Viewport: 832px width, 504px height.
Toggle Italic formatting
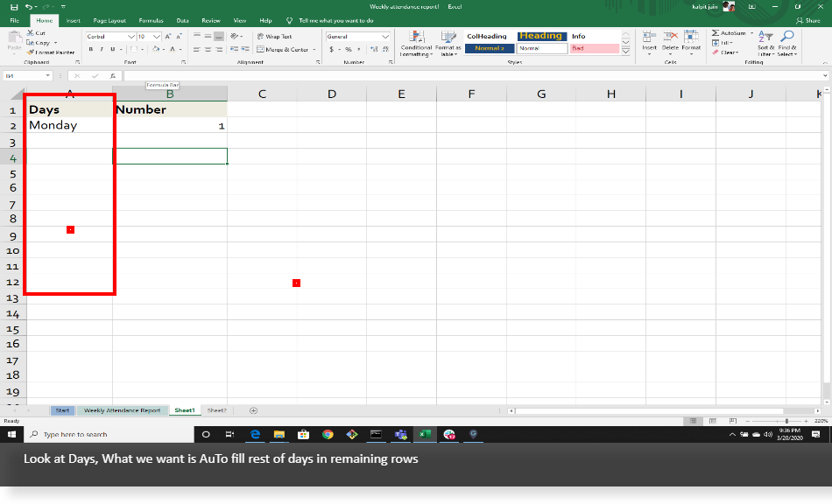pyautogui.click(x=102, y=47)
